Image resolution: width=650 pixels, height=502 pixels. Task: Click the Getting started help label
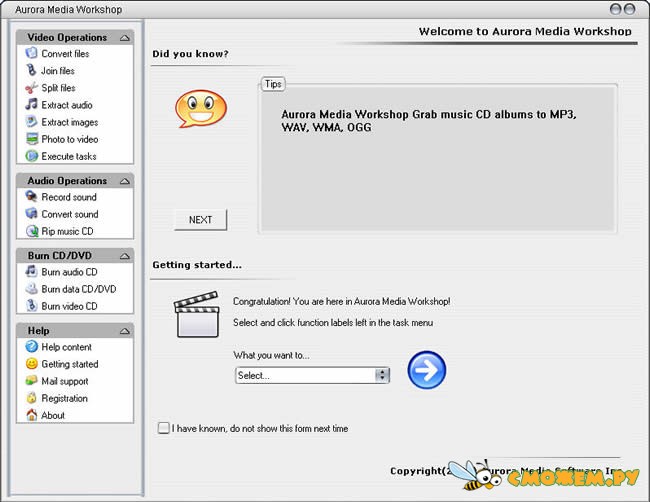(x=70, y=364)
